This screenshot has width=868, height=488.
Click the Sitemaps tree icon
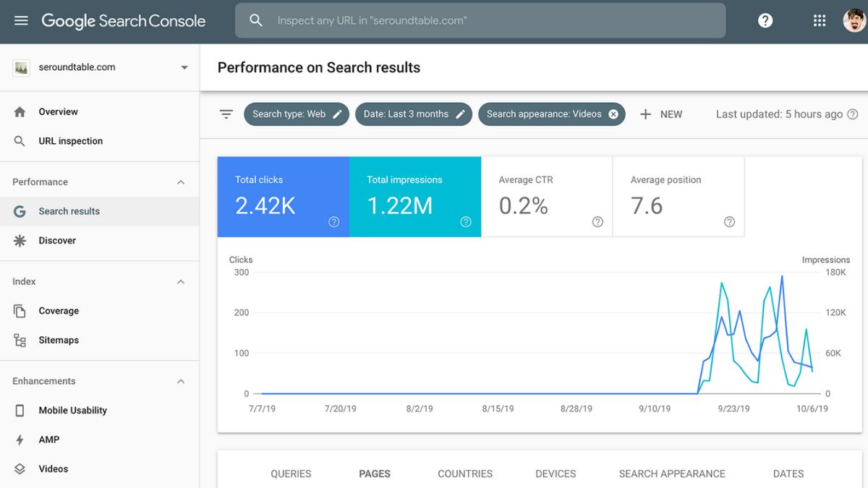coord(20,340)
